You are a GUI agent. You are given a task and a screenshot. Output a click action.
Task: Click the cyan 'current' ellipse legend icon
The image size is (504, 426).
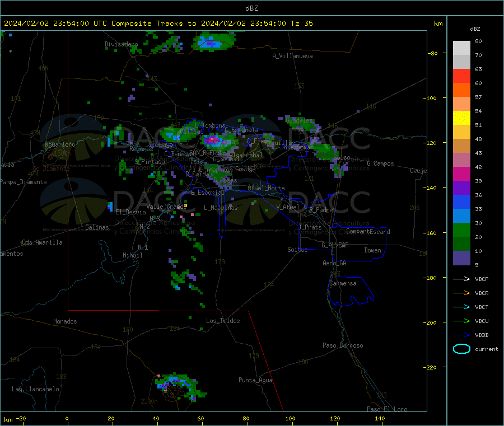(x=461, y=349)
